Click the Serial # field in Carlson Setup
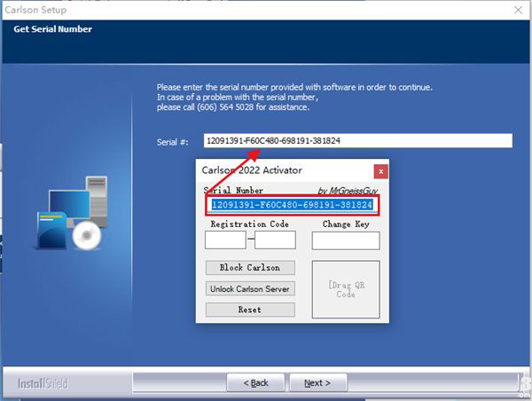 pos(358,140)
